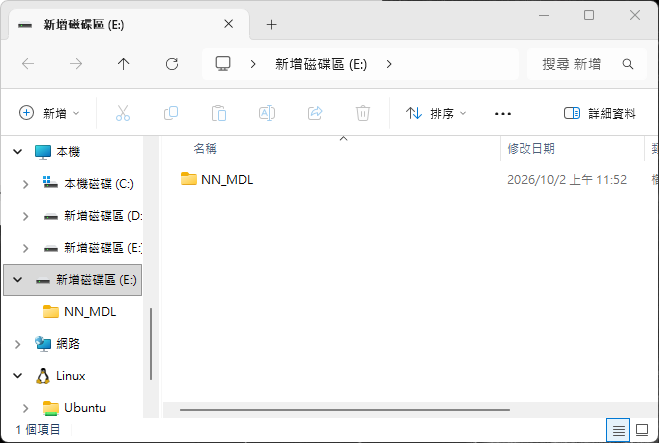
Task: Click the Paste clipboard icon
Action: [x=219, y=113]
